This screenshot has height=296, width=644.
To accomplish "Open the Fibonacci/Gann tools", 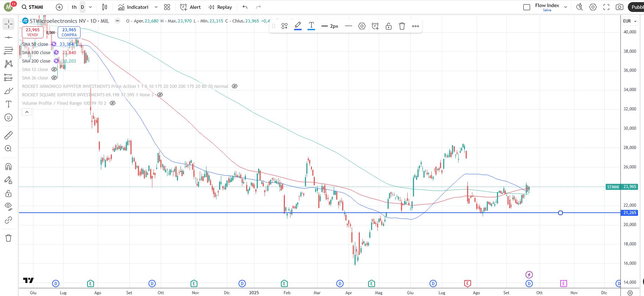I will point(8,51).
